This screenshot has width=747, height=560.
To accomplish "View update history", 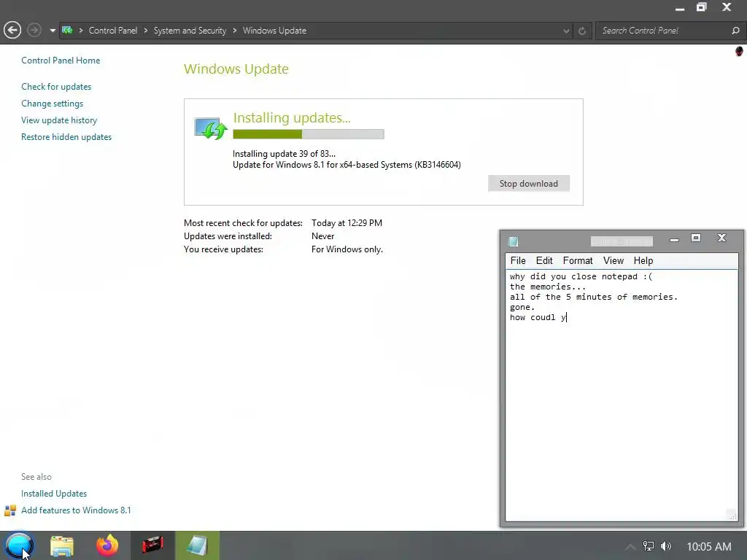I will (x=59, y=120).
